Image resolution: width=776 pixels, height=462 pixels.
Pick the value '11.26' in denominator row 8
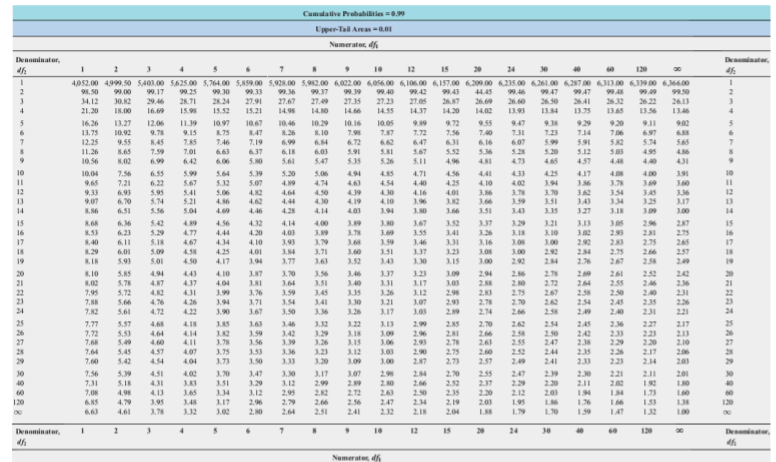90,152
